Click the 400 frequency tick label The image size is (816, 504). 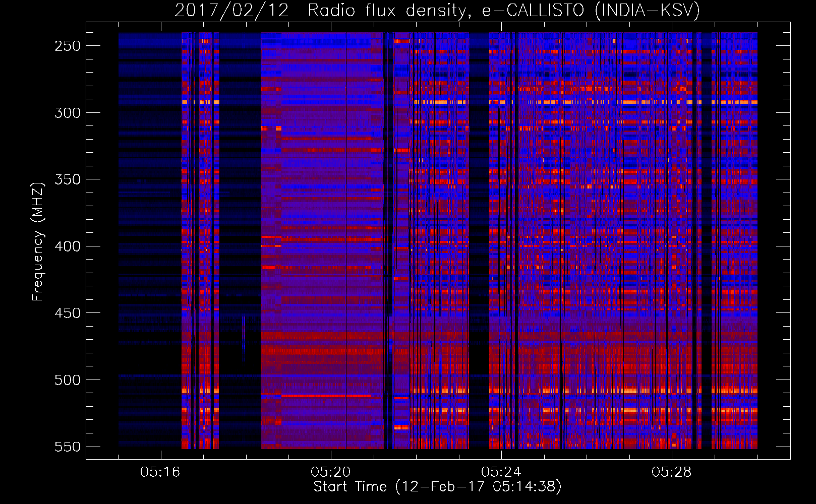(x=68, y=246)
